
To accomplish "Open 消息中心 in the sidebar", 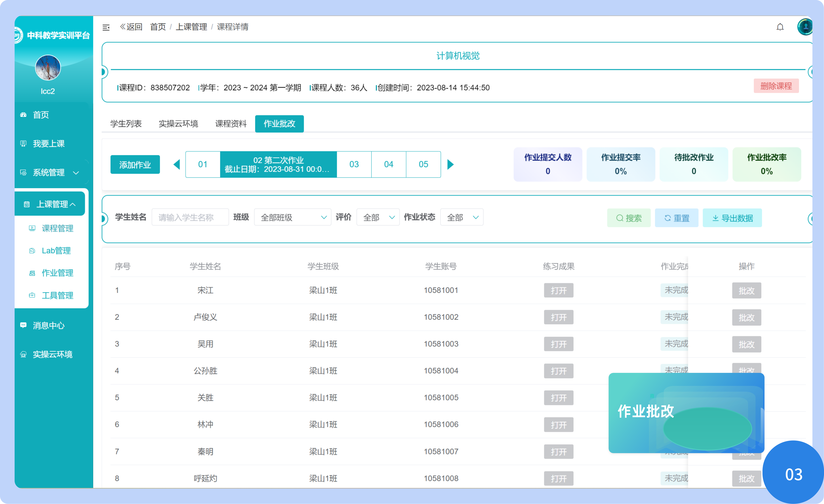I will 48,325.
